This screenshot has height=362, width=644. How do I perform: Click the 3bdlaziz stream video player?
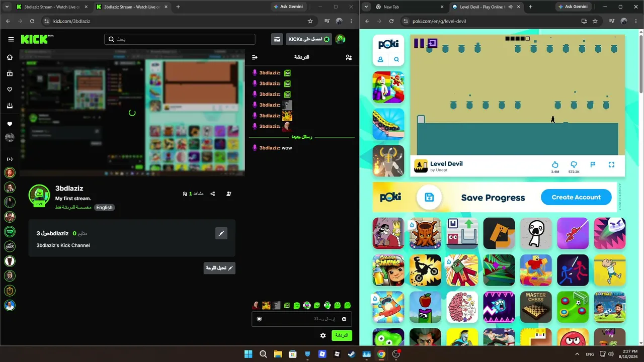pyautogui.click(x=132, y=113)
